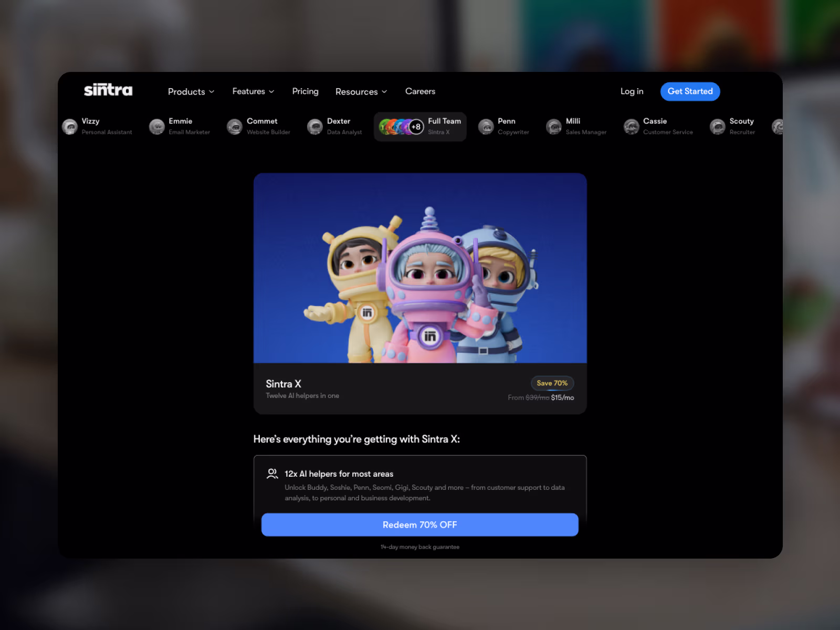Click Redeem 70% OFF button
The height and width of the screenshot is (630, 840).
click(x=420, y=524)
